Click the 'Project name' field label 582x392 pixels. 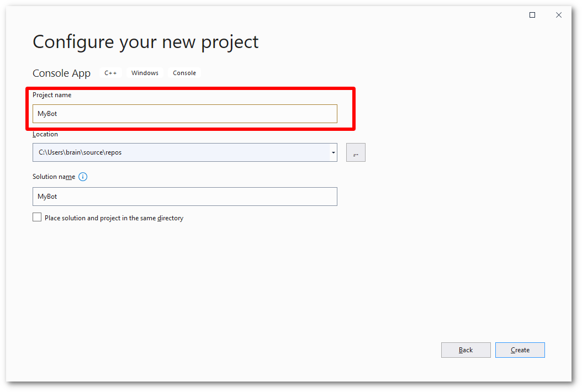[52, 95]
